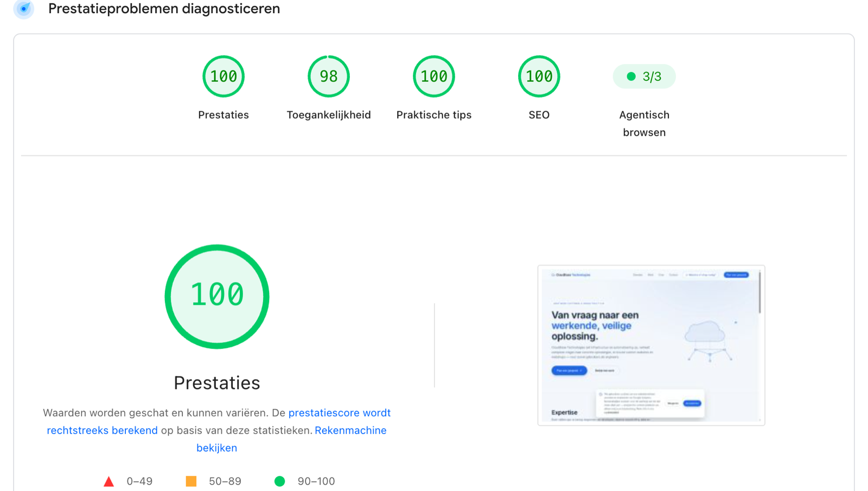Click the '90–100' legend range text
This screenshot has width=868, height=491.
click(316, 481)
